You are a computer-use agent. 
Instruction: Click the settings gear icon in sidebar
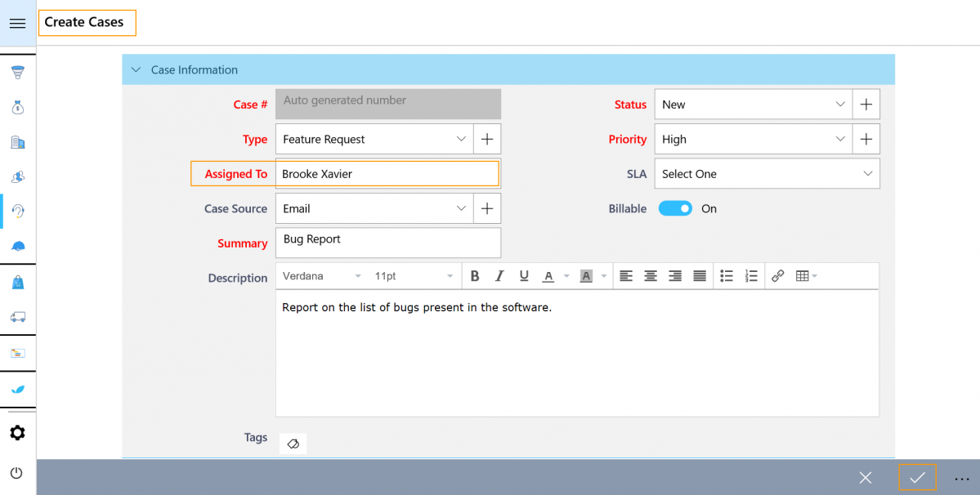[x=17, y=433]
